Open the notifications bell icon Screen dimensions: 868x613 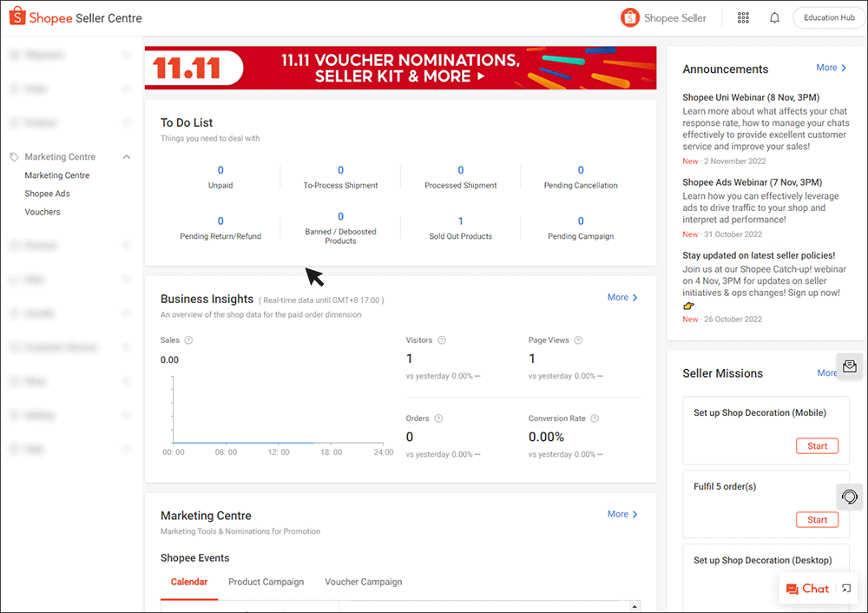774,18
